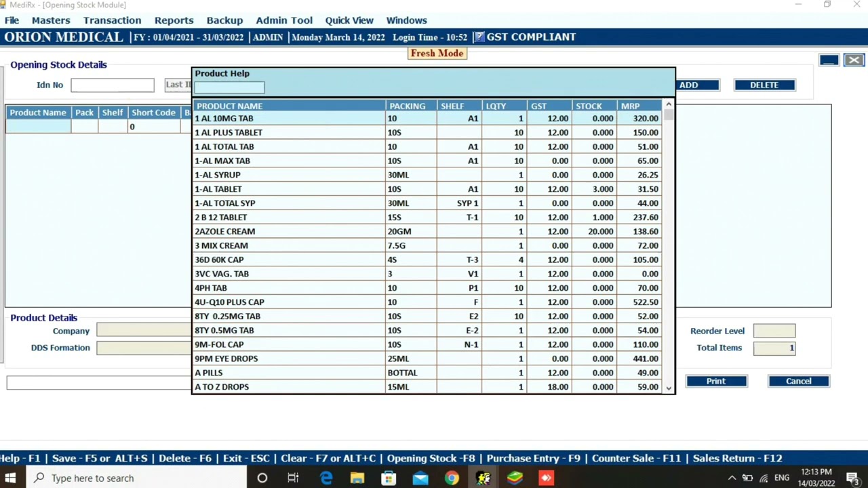Open the green stacked-layers app in taskbar
The width and height of the screenshot is (868, 488).
[515, 478]
